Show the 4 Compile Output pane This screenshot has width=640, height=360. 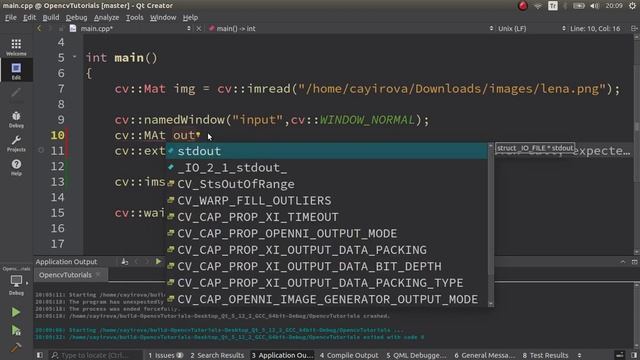349,356
